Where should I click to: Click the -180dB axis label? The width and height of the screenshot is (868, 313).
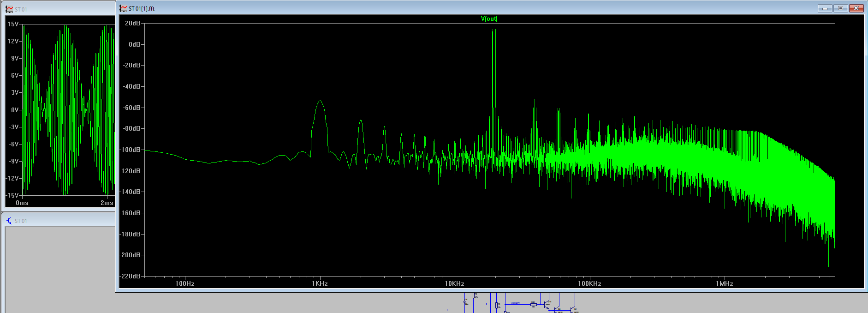(131, 234)
